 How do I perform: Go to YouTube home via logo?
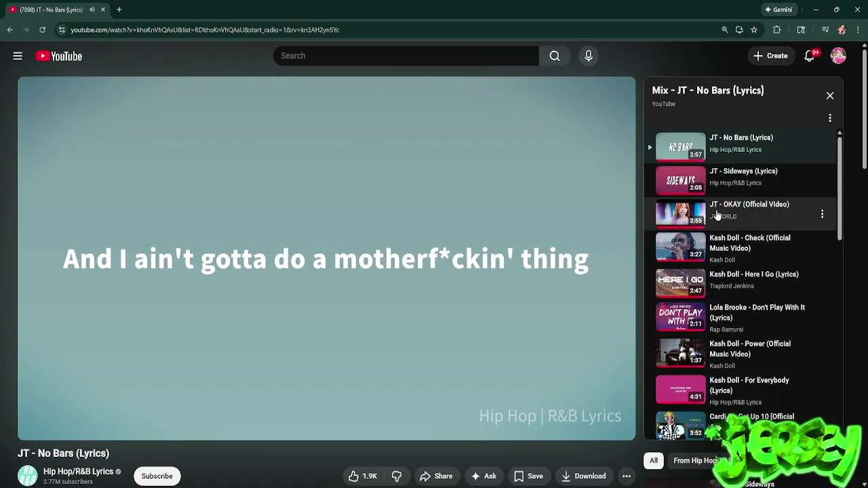59,56
